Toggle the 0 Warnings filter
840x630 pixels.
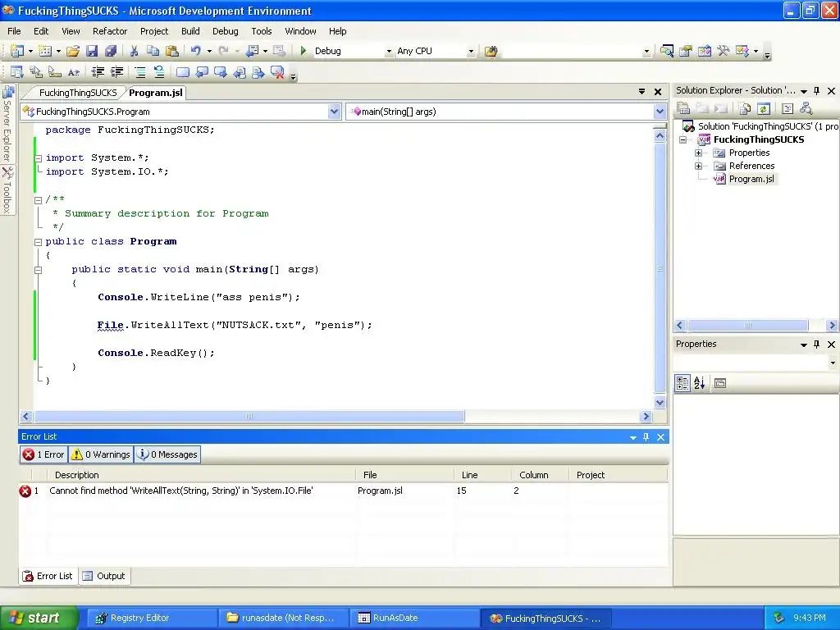101,454
